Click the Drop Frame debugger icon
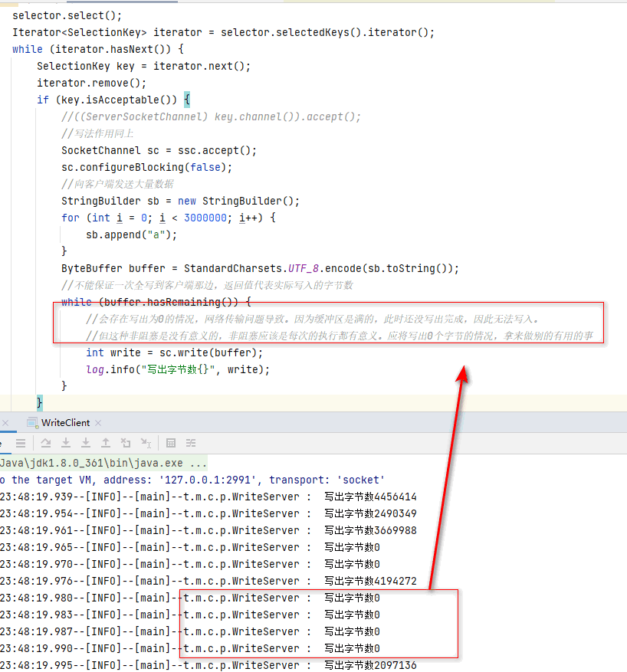 (126, 443)
